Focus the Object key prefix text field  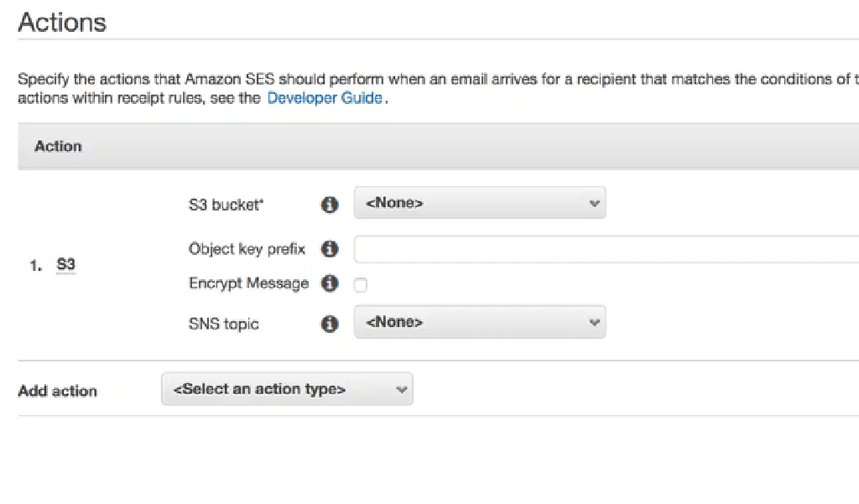(606, 249)
